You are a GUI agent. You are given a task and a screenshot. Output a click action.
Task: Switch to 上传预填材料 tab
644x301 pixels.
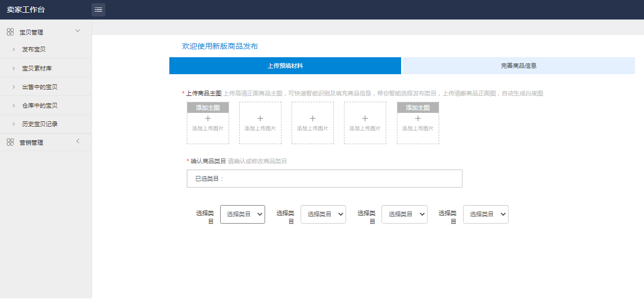click(285, 66)
